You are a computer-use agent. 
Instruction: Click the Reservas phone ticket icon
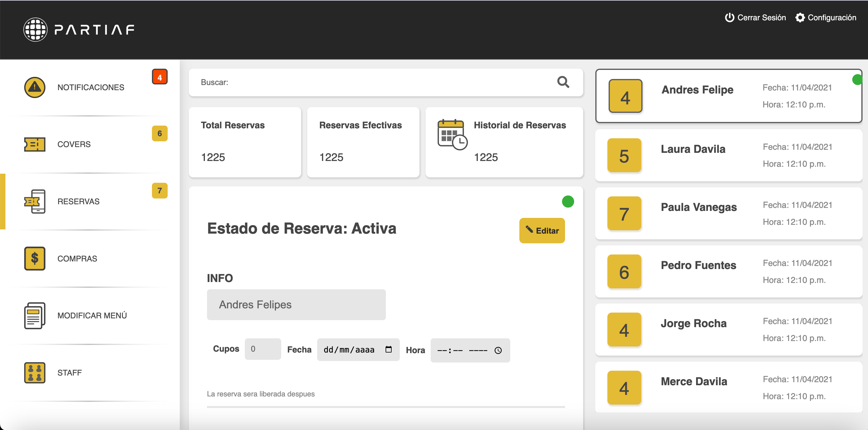[x=35, y=201]
